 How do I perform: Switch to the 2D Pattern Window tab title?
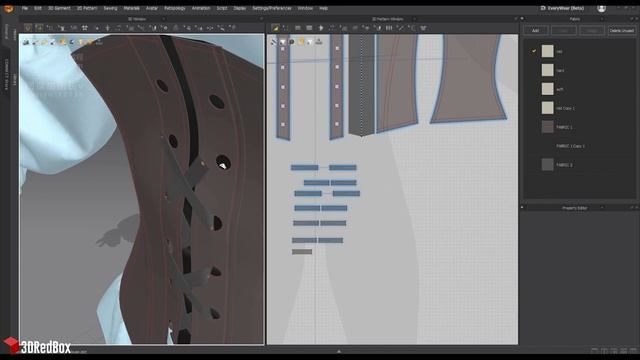pos(387,19)
